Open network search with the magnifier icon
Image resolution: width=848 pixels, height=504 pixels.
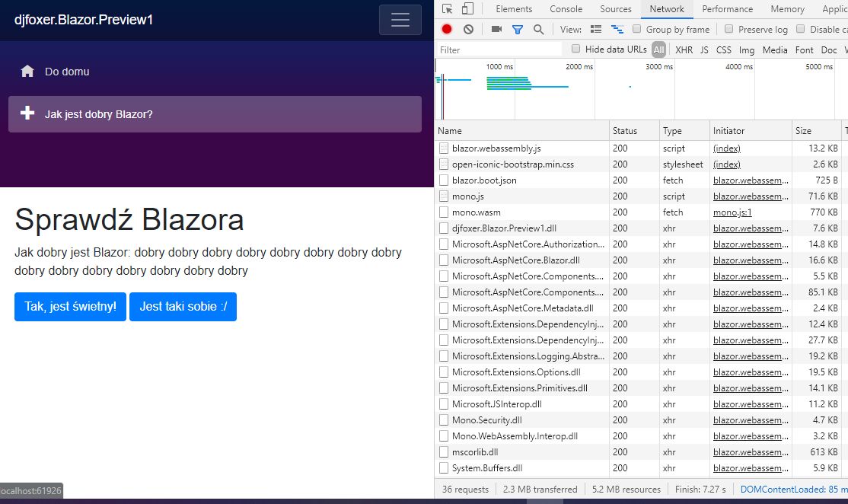[539, 29]
